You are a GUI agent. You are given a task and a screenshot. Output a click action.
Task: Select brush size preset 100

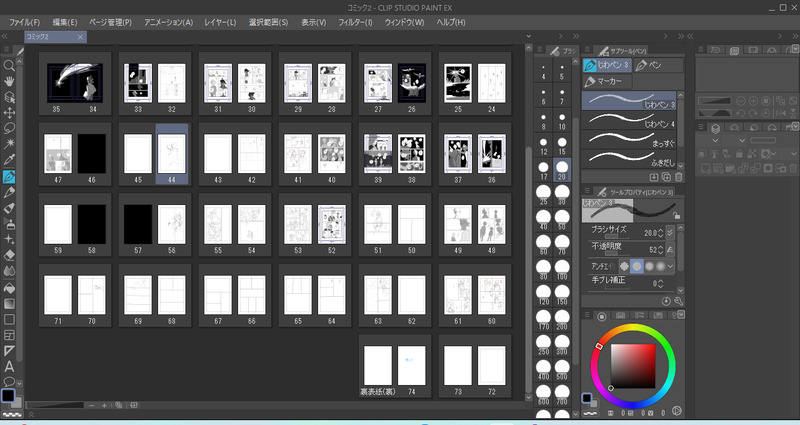(562, 270)
